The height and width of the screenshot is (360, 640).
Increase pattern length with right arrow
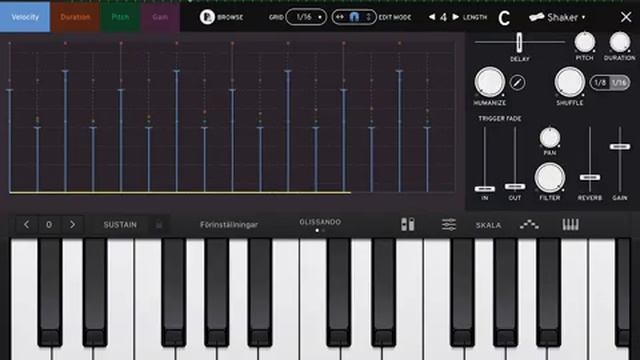point(456,17)
